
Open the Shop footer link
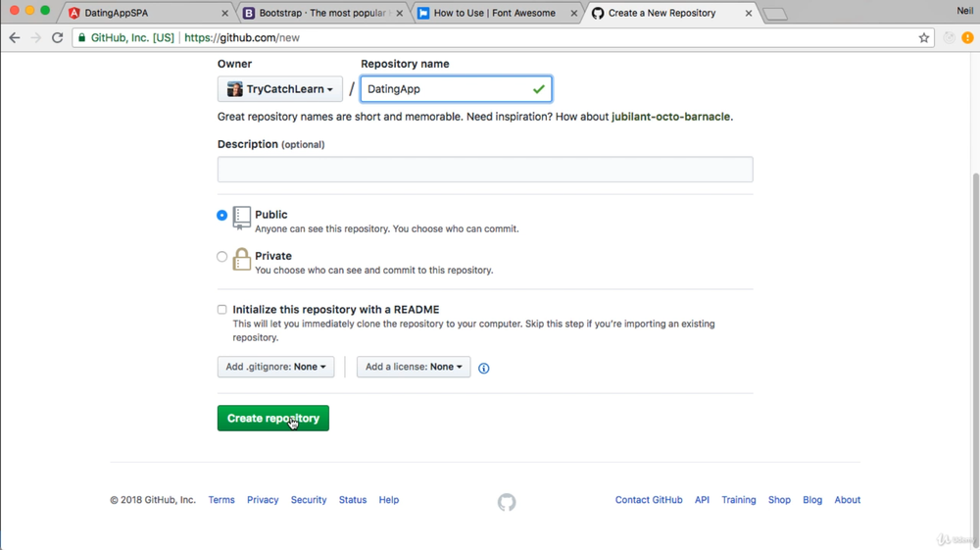point(779,500)
